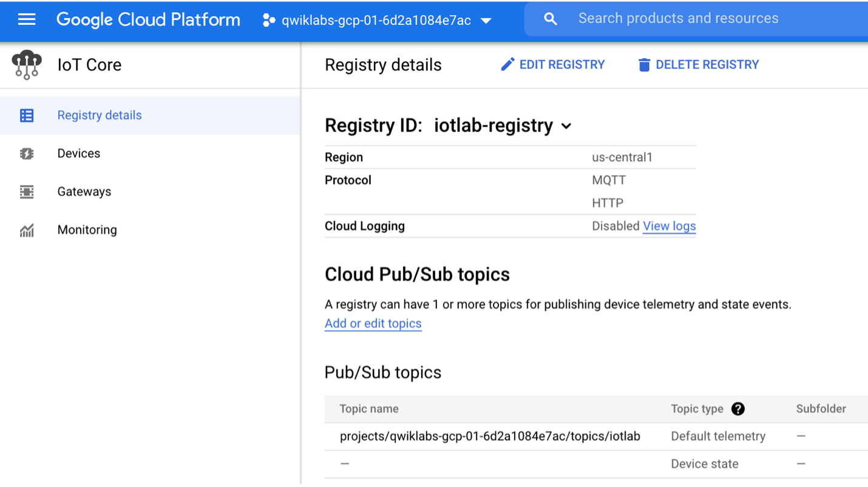
Task: Select the Registry details grid icon
Action: 27,115
